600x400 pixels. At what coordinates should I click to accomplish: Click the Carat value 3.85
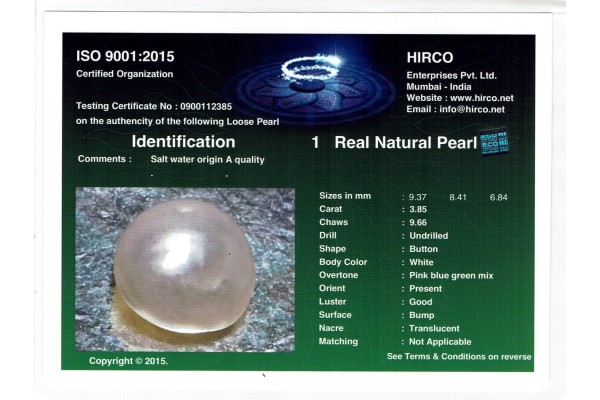(x=418, y=209)
